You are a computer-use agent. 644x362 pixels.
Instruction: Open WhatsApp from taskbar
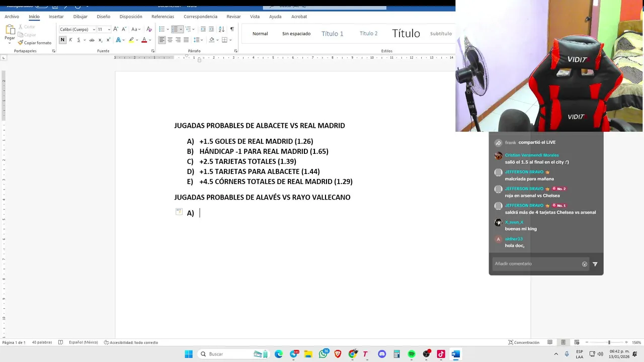click(323, 354)
